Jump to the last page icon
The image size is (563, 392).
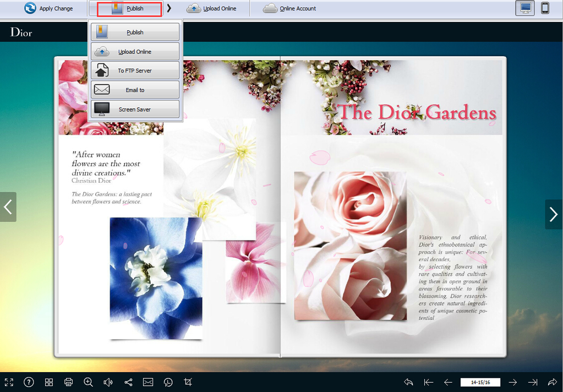[533, 382]
